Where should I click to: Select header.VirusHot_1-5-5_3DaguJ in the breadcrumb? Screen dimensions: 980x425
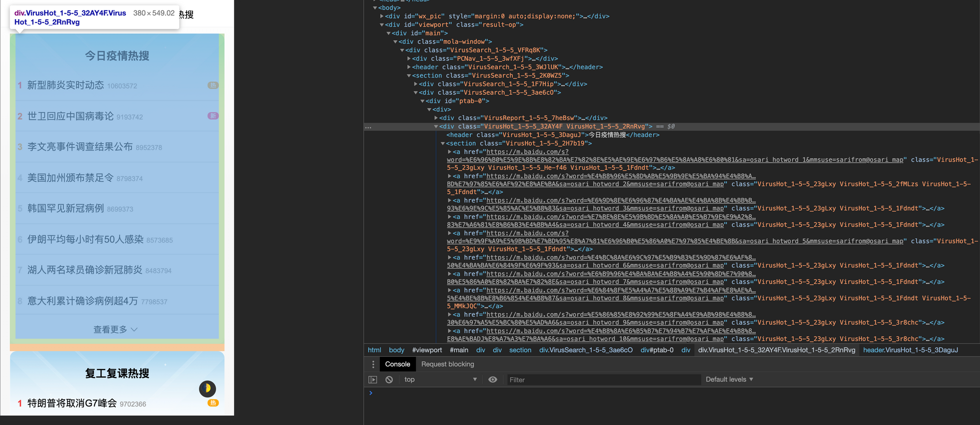910,350
